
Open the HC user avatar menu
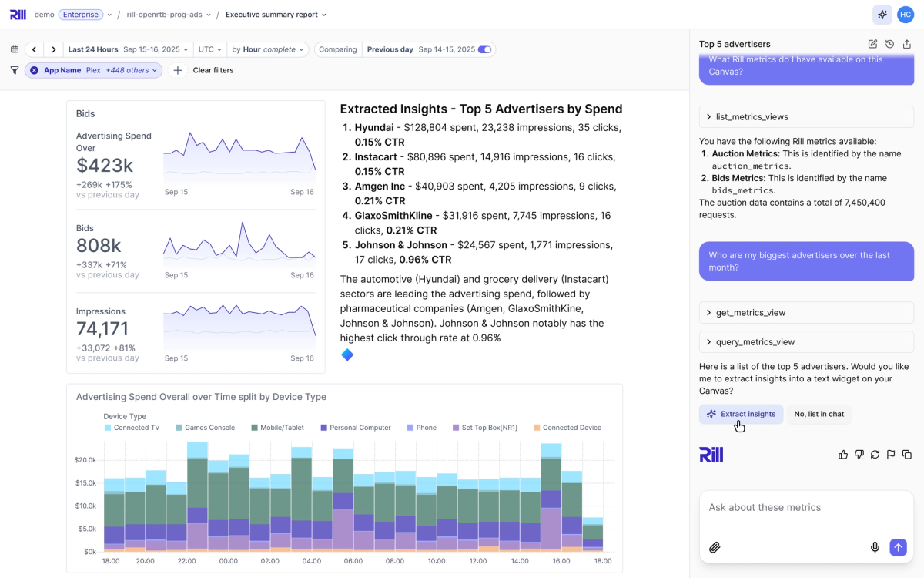coord(906,15)
